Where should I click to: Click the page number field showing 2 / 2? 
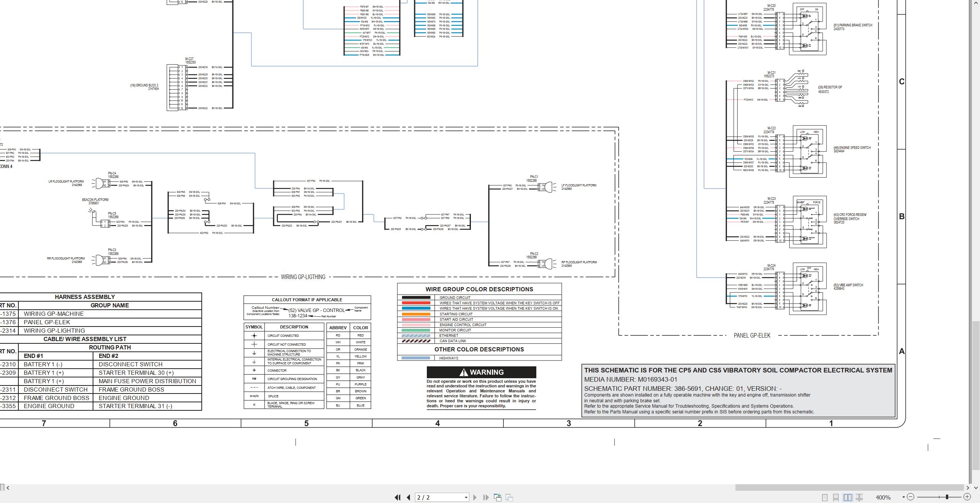(x=438, y=498)
